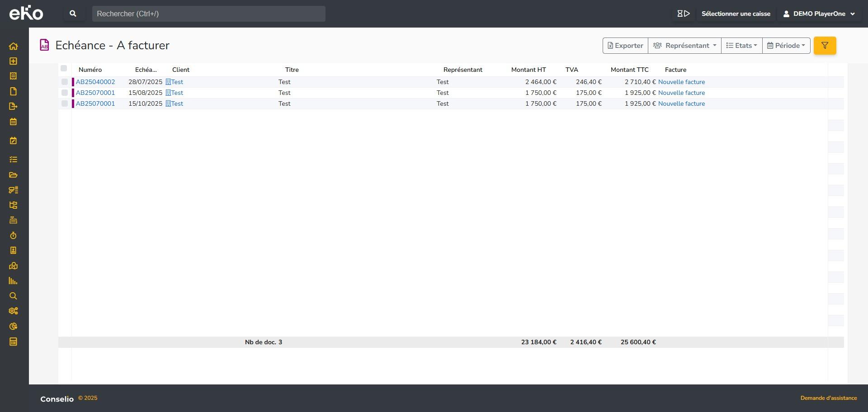Check the row dated 15/10/2025
The width and height of the screenshot is (868, 412).
(x=65, y=103)
